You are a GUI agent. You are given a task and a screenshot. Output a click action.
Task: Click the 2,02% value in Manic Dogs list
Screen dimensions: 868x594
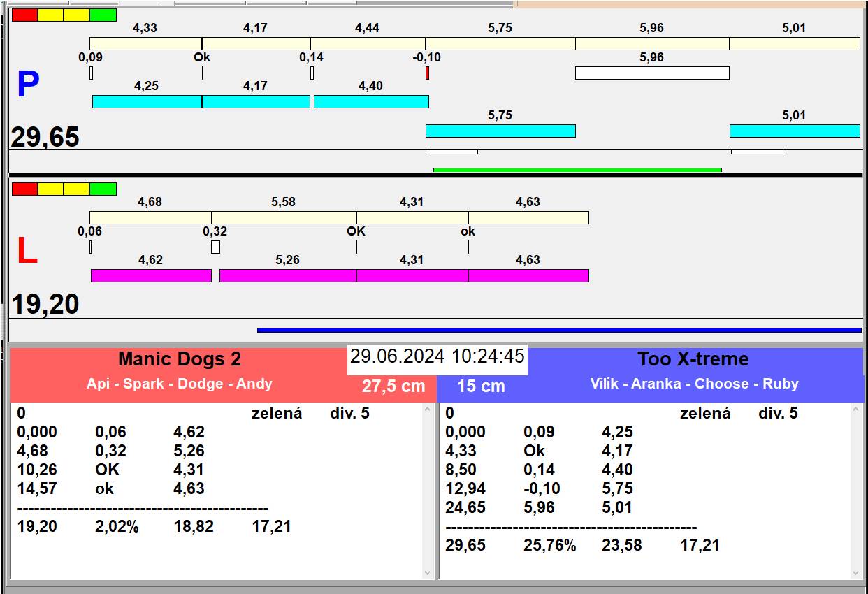pos(117,526)
